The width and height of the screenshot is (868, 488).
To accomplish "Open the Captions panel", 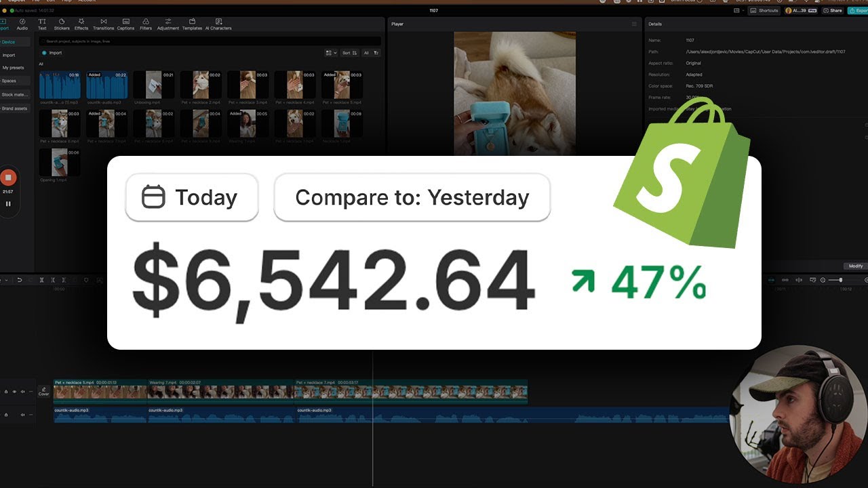I will click(x=125, y=24).
